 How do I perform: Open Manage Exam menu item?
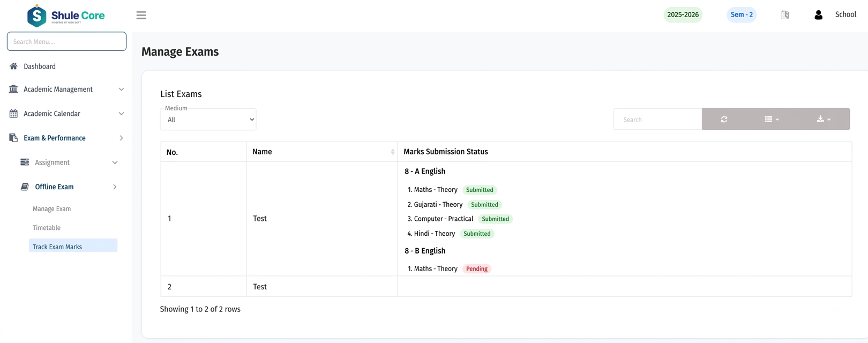coord(51,209)
